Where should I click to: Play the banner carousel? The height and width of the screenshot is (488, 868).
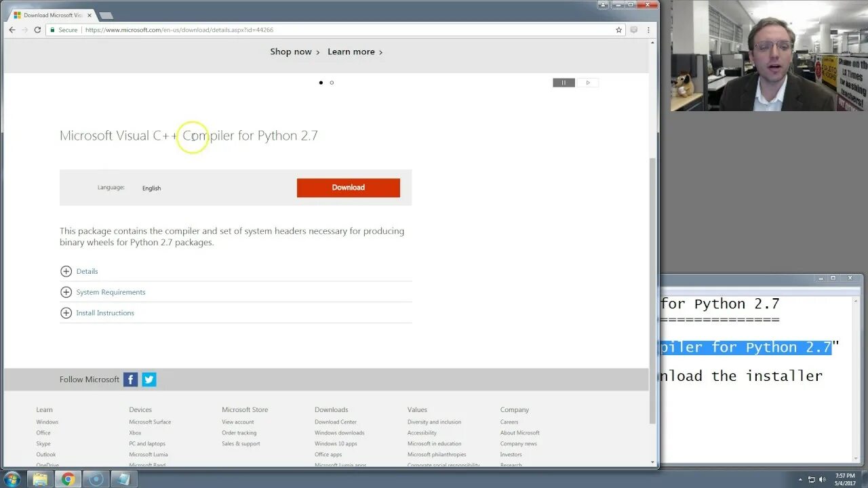[588, 83]
